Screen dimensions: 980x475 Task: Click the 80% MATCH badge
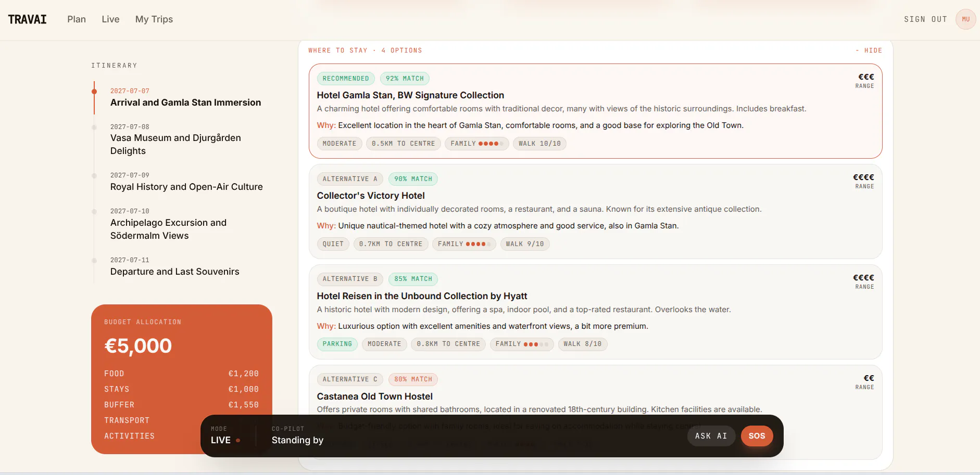pyautogui.click(x=413, y=379)
